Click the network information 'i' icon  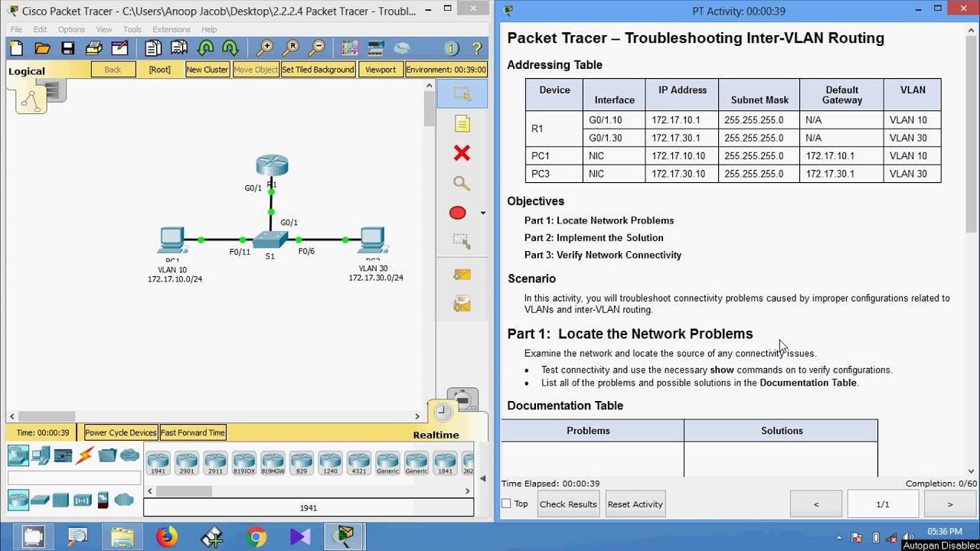click(451, 48)
